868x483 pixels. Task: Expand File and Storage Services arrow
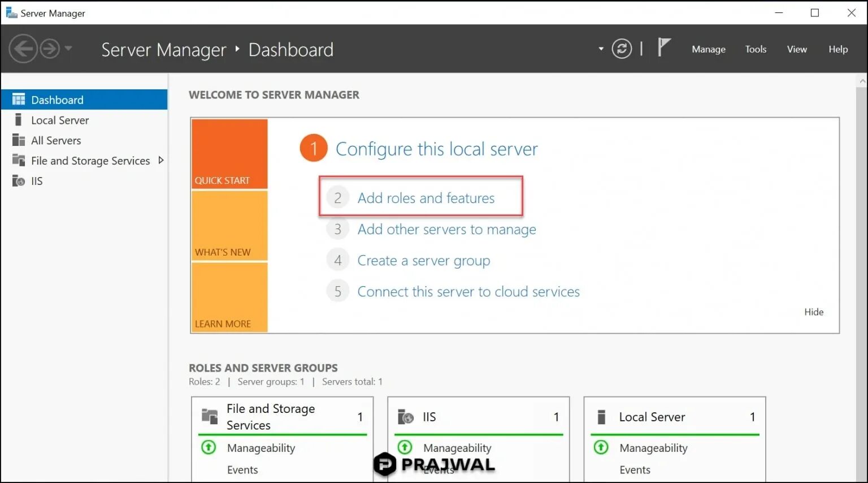[x=161, y=160]
